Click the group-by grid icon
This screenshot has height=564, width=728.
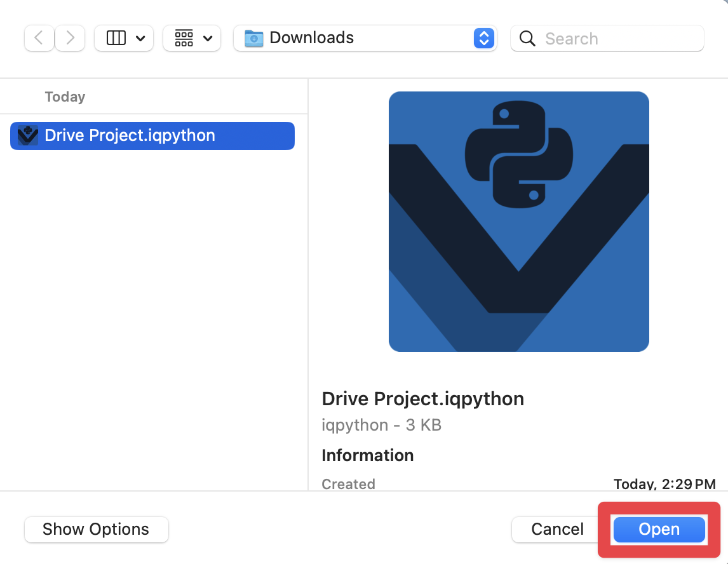pyautogui.click(x=183, y=38)
